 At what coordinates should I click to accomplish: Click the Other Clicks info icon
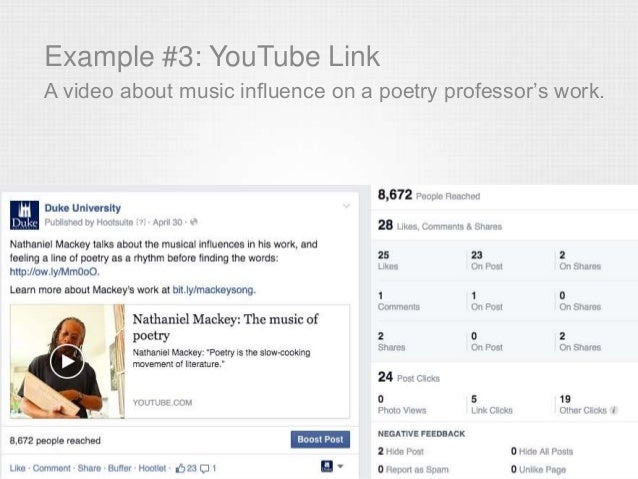pyautogui.click(x=614, y=410)
